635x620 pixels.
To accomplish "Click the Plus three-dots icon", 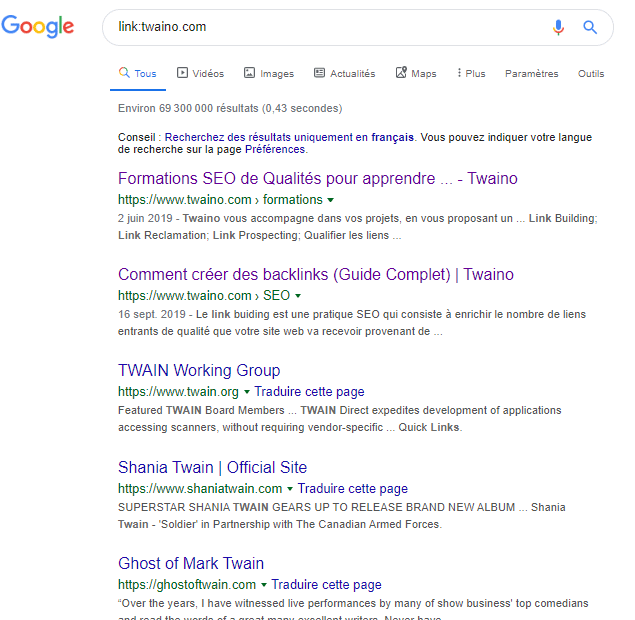I will [x=459, y=73].
